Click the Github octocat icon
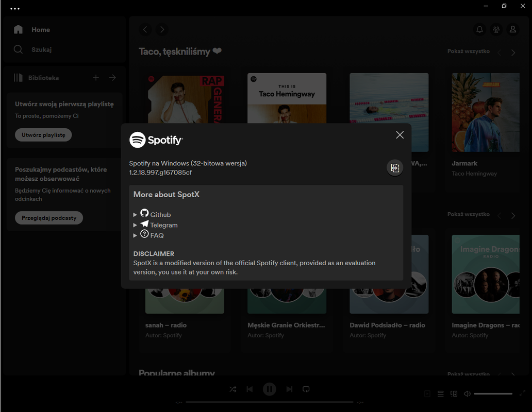Screen dimensions: 532x412 [x=144, y=213]
